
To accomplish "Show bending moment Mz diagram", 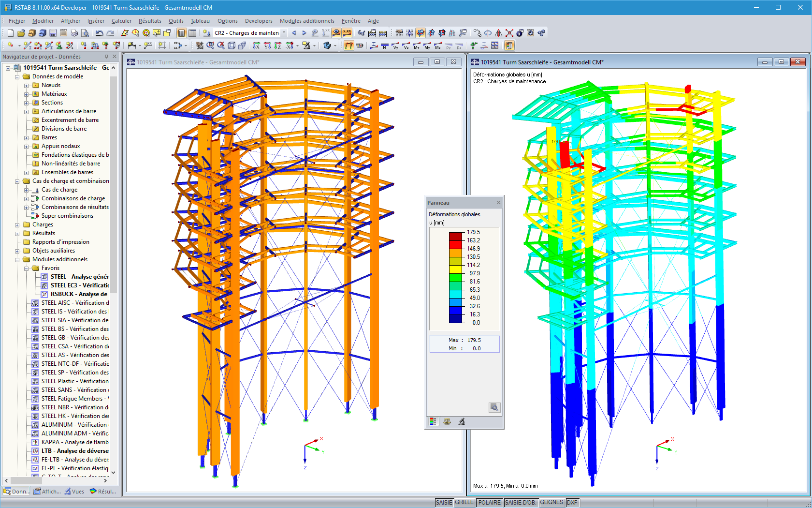I will 438,45.
